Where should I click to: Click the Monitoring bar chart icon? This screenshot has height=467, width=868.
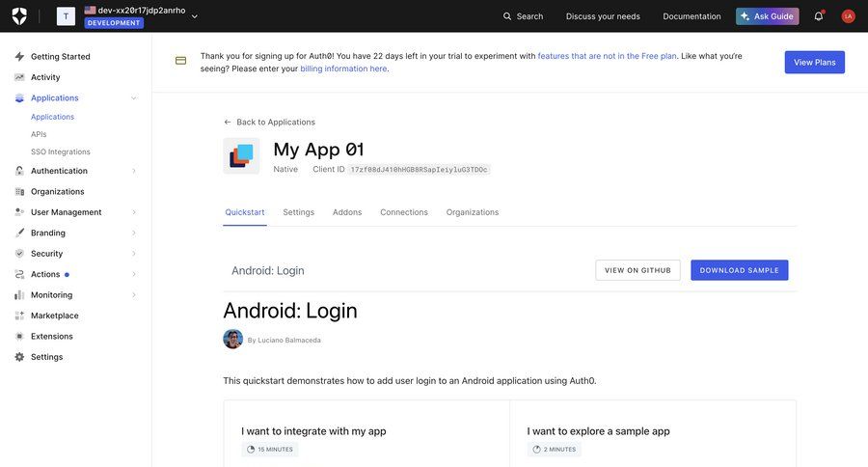19,294
